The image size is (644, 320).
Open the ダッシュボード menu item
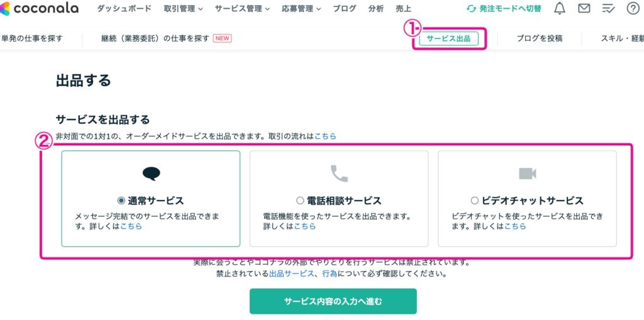[x=124, y=9]
